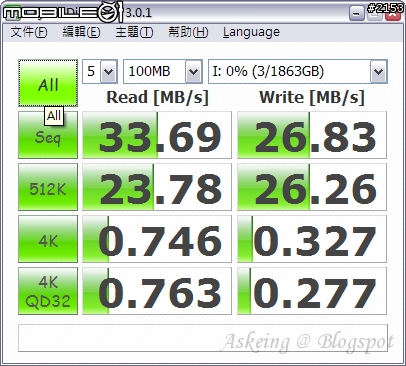Viewport: 406px width, 366px height.
Task: Select the Seq write result 26.83
Action: (312, 135)
